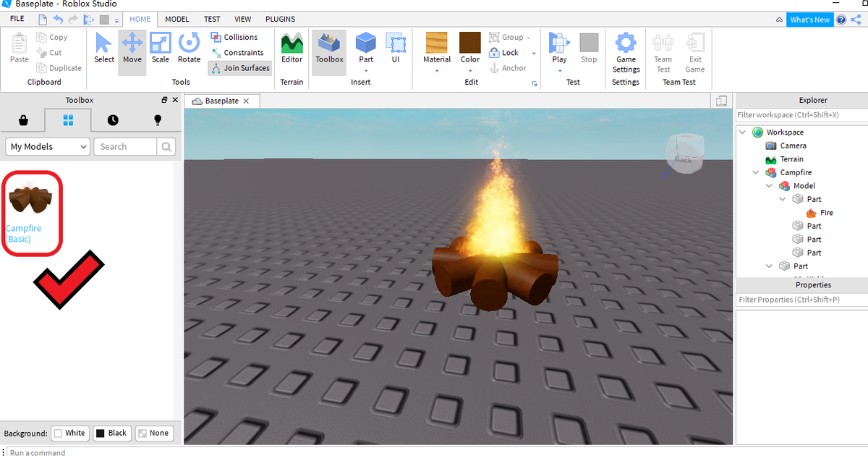Image resolution: width=868 pixels, height=456 pixels.
Task: Click the Paste clipboard icon
Action: (20, 48)
